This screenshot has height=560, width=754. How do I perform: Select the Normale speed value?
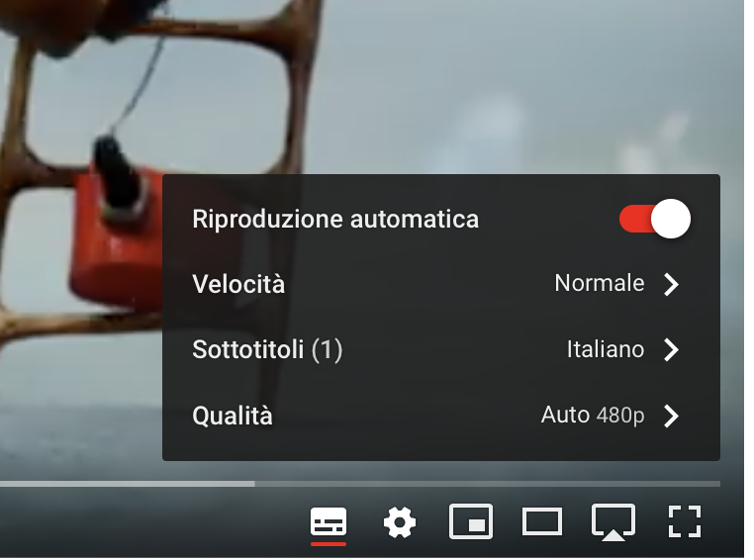point(600,283)
